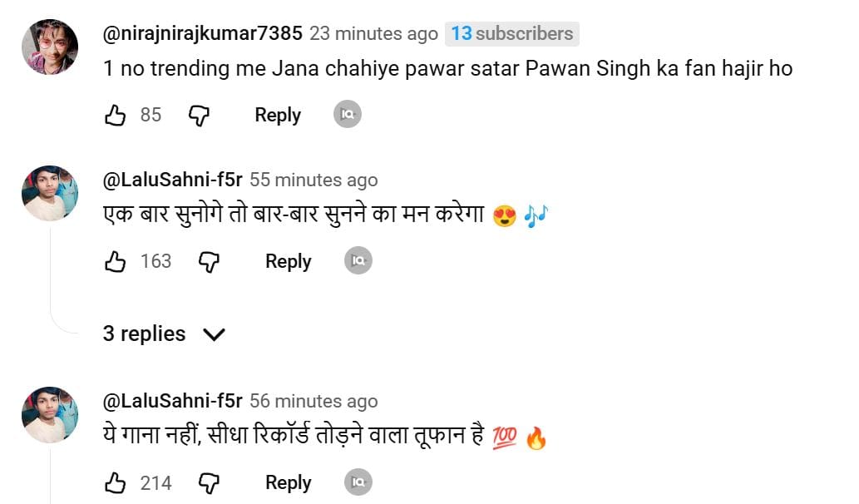The image size is (859, 504).
Task: Click the avatar on the 56-minutes-ago comment
Action: [x=50, y=414]
